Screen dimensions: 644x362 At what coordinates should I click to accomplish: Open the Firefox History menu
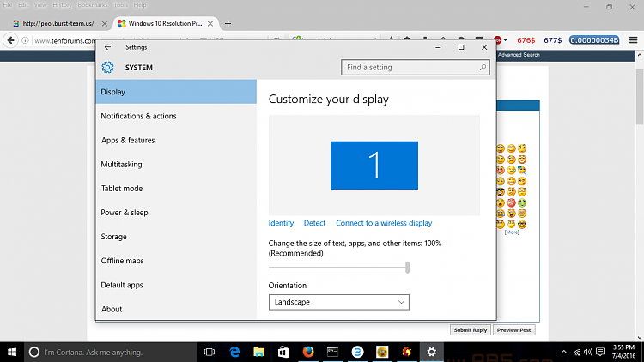(62, 5)
